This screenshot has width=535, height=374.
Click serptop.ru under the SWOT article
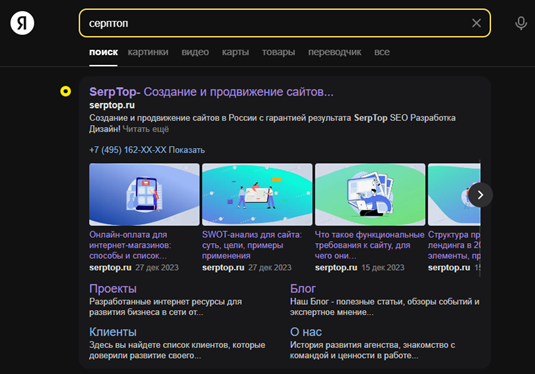point(223,268)
